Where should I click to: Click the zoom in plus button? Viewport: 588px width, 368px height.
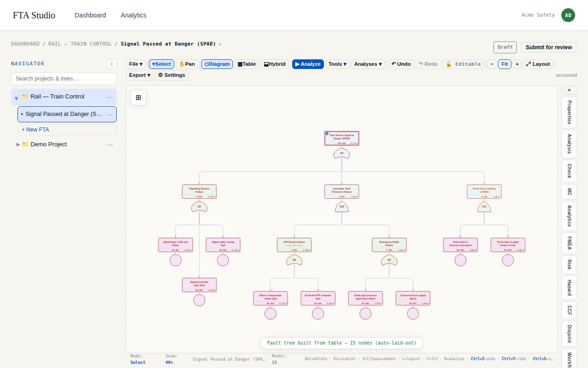click(x=517, y=64)
